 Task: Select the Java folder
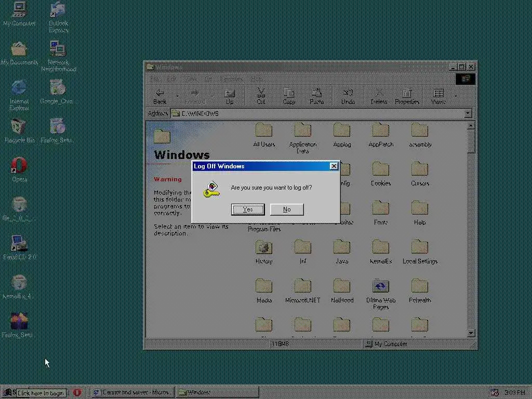coord(342,252)
